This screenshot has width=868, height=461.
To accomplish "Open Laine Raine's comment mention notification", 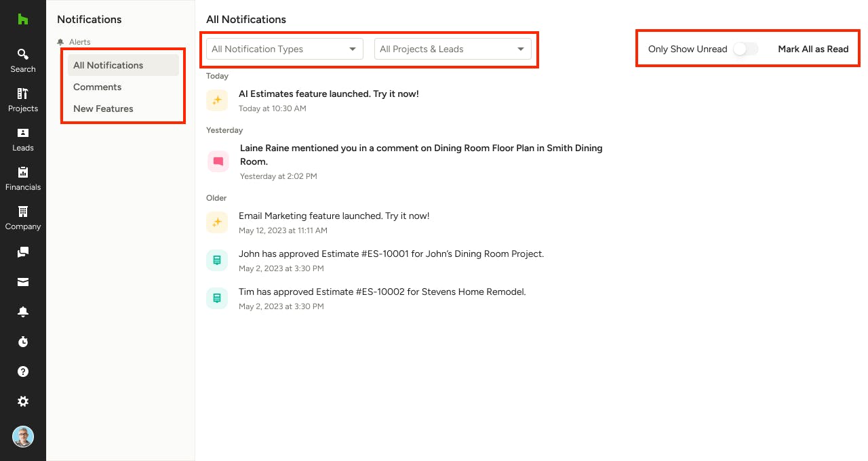I will click(x=421, y=155).
